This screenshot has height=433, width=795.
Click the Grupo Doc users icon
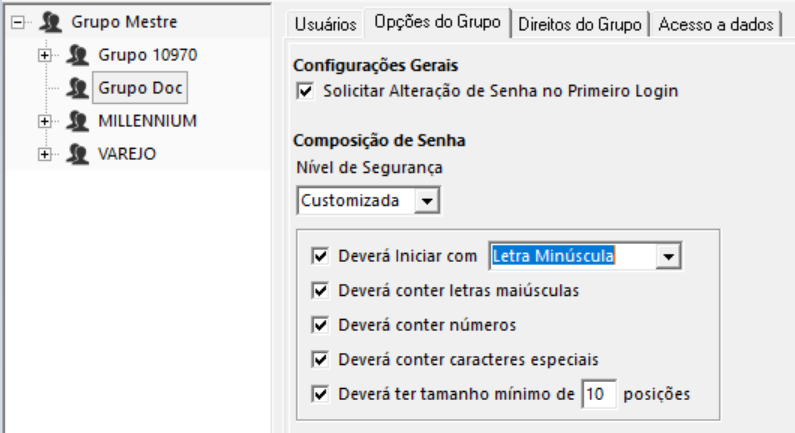click(77, 88)
